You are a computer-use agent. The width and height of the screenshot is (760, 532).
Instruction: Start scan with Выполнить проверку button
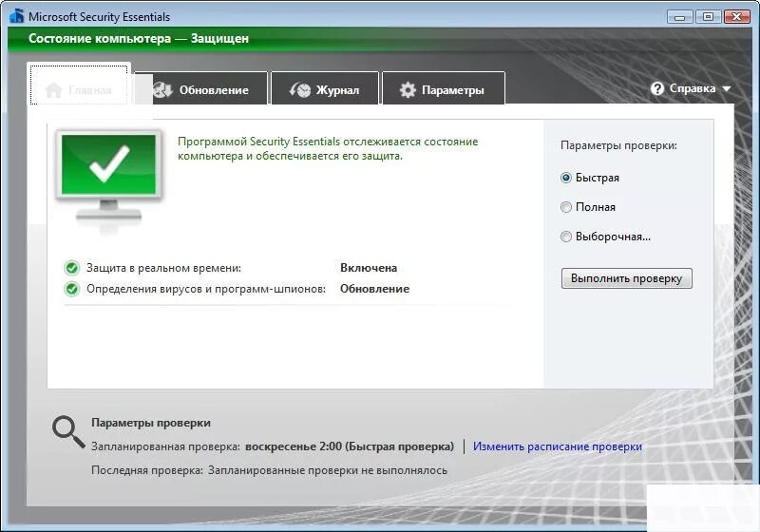[627, 278]
